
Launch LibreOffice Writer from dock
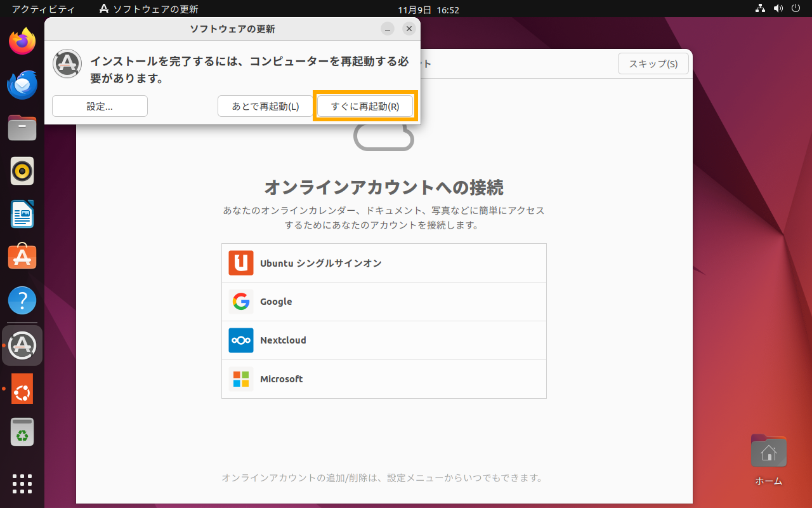click(22, 214)
